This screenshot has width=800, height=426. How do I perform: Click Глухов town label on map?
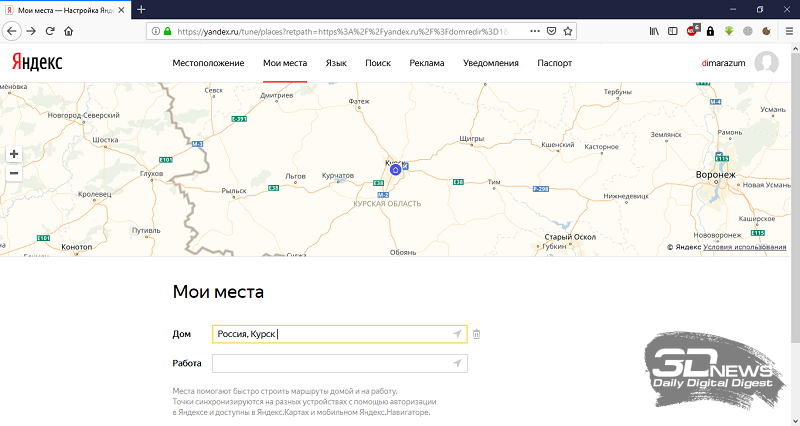click(152, 173)
